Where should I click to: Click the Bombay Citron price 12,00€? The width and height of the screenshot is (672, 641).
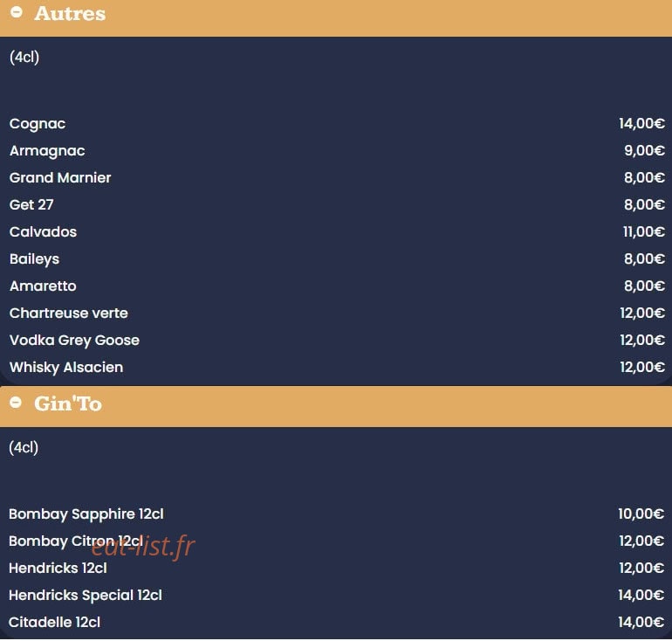coord(641,541)
